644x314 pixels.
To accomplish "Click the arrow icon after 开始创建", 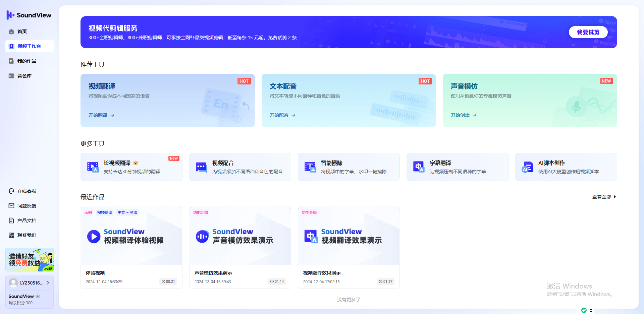I will [475, 115].
